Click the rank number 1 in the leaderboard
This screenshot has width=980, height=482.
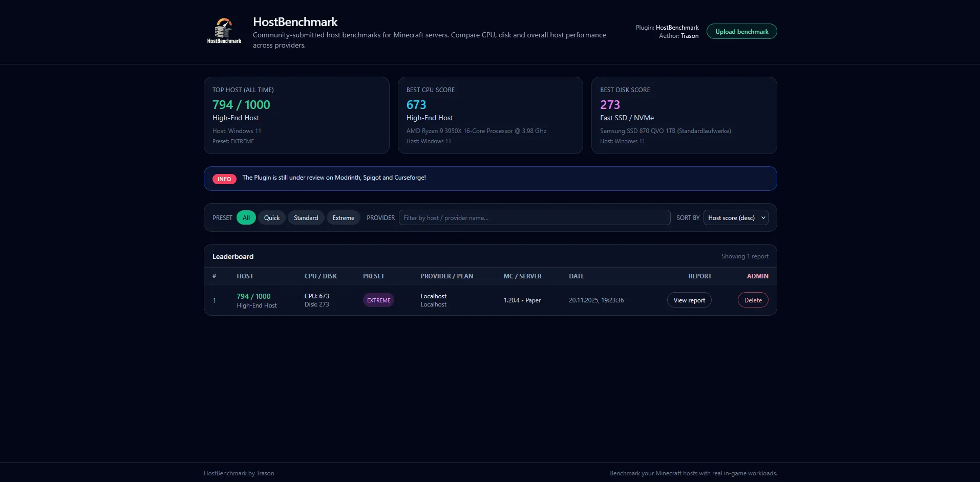point(214,300)
